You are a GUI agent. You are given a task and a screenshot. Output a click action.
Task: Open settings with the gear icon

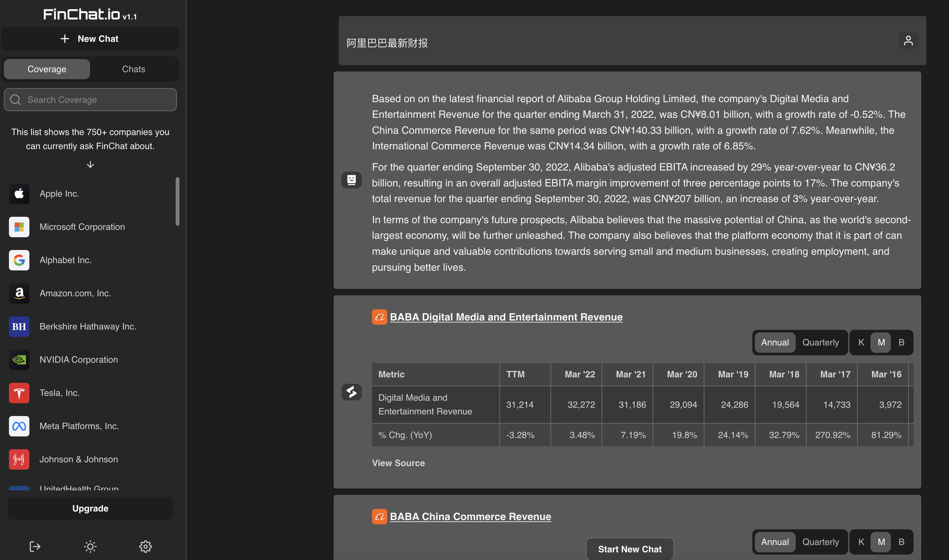(146, 546)
